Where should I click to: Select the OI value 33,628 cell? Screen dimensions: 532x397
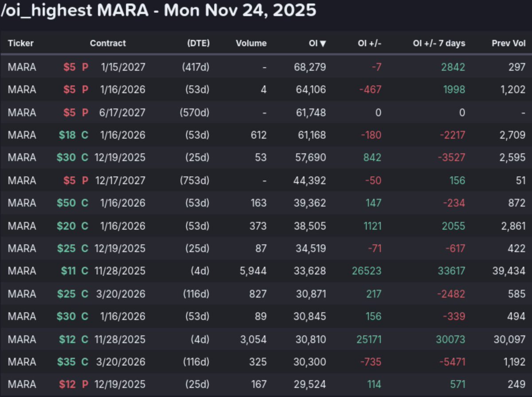[311, 271]
